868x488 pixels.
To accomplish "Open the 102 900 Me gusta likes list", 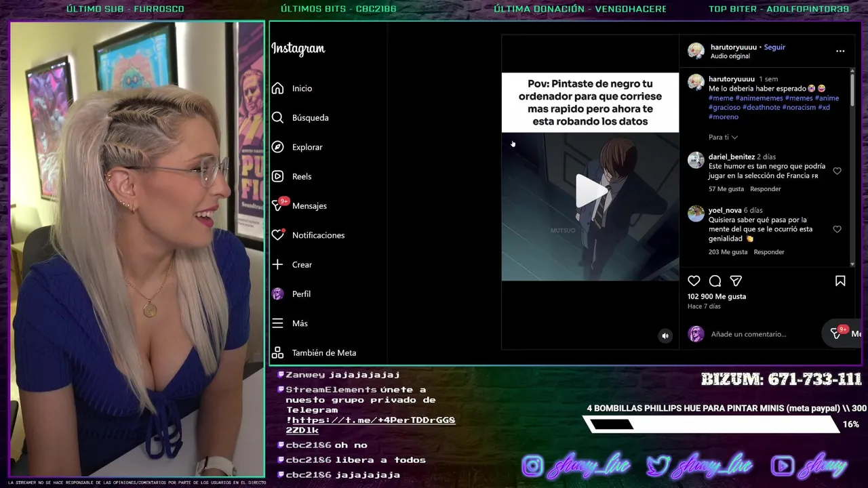I will (717, 296).
